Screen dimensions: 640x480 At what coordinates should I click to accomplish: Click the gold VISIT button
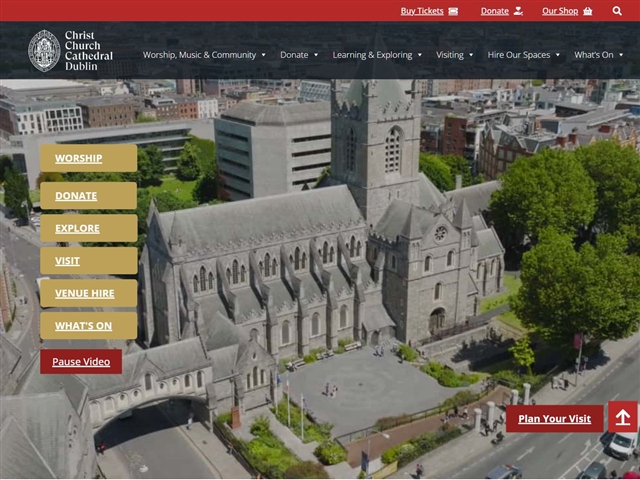89,260
